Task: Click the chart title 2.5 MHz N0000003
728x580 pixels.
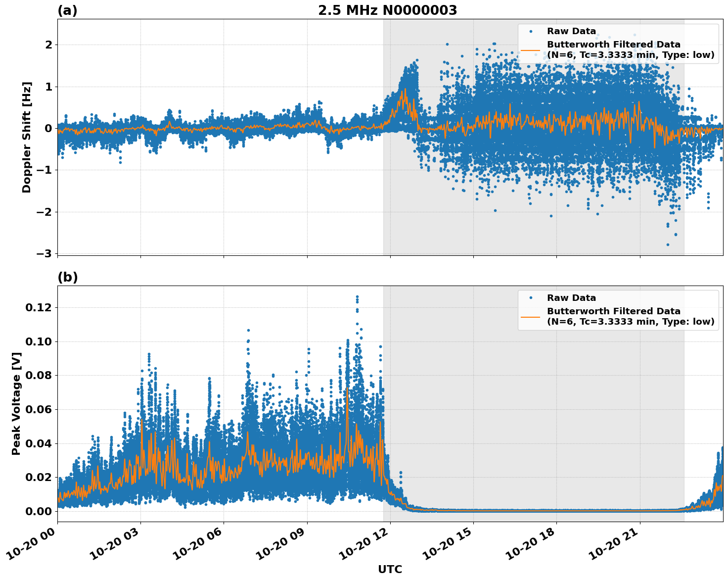Action: click(387, 10)
